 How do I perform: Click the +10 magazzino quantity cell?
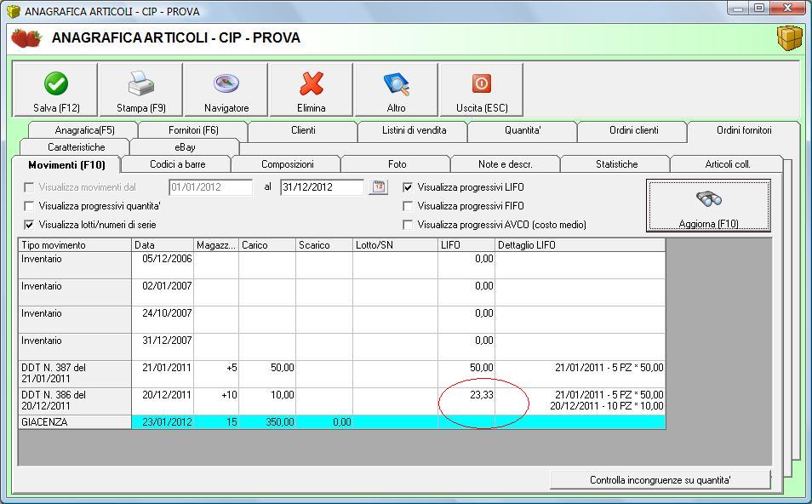(x=216, y=401)
